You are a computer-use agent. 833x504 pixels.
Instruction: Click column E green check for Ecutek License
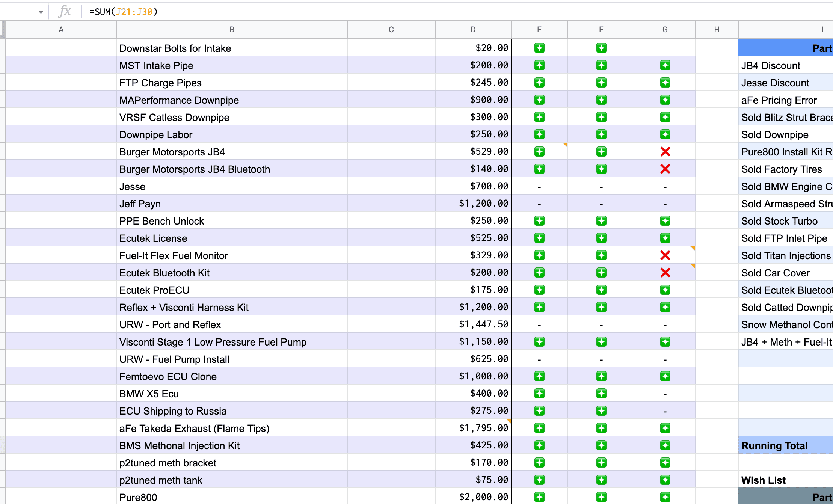click(539, 238)
